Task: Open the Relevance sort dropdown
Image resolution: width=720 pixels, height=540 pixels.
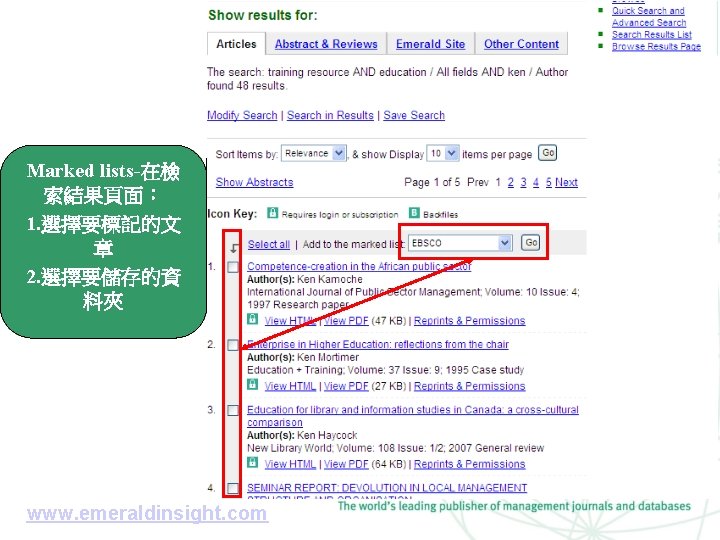Action: pyautogui.click(x=314, y=153)
